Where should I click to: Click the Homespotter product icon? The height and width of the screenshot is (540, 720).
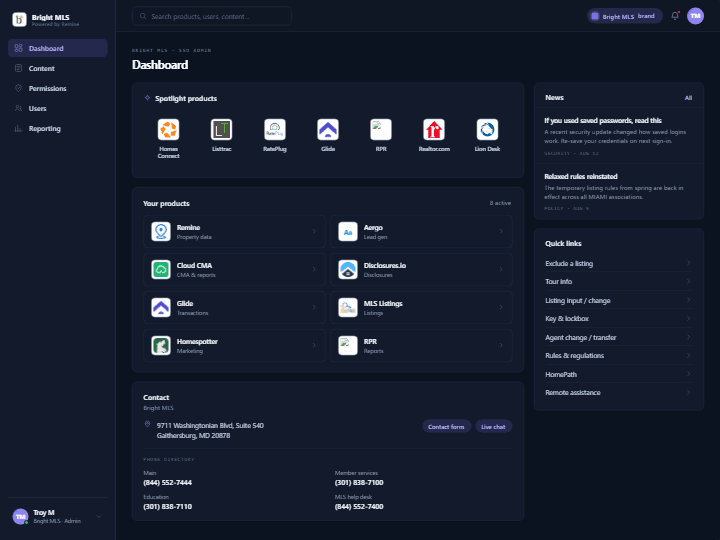click(161, 346)
